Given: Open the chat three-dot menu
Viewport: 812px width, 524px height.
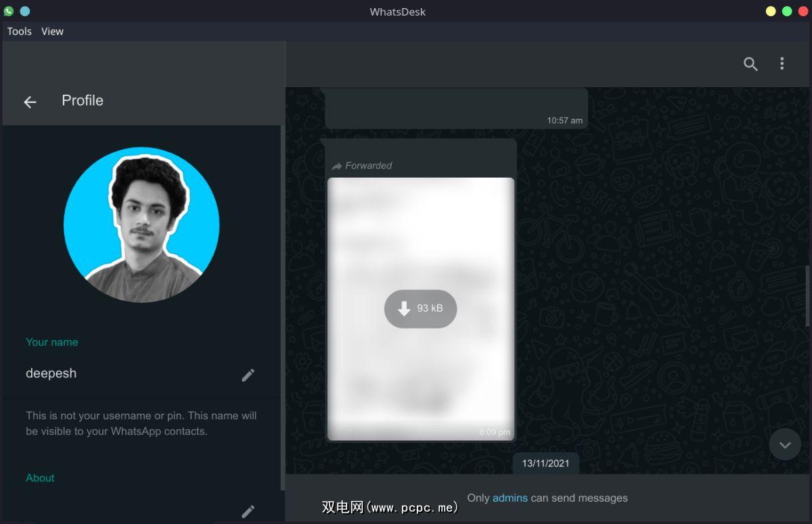Looking at the screenshot, I should 782,64.
